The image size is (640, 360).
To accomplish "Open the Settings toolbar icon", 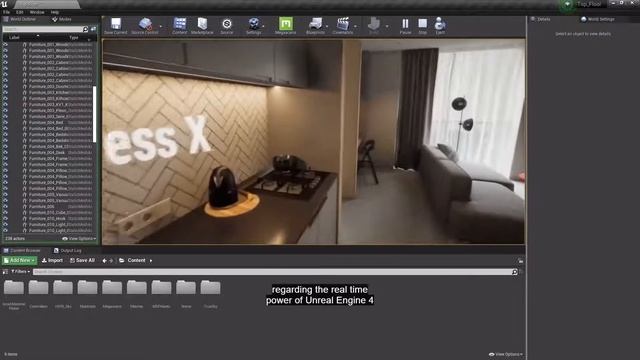I will [x=254, y=24].
